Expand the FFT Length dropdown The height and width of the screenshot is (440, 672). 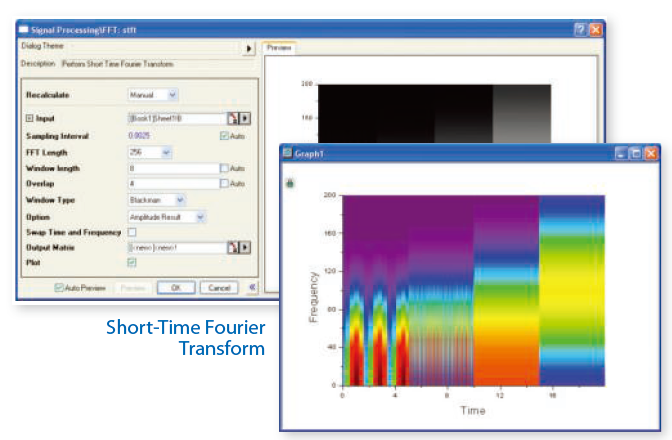166,152
